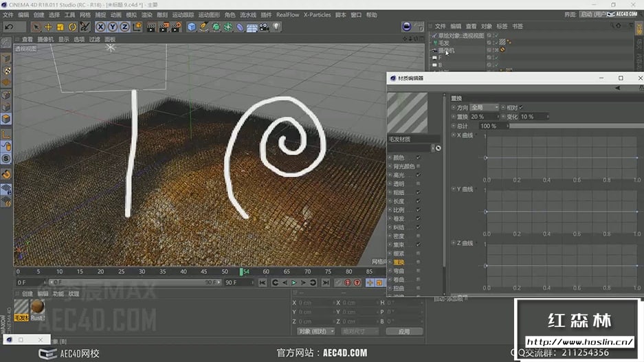Click the camera object icon in toolbar

tap(264, 27)
